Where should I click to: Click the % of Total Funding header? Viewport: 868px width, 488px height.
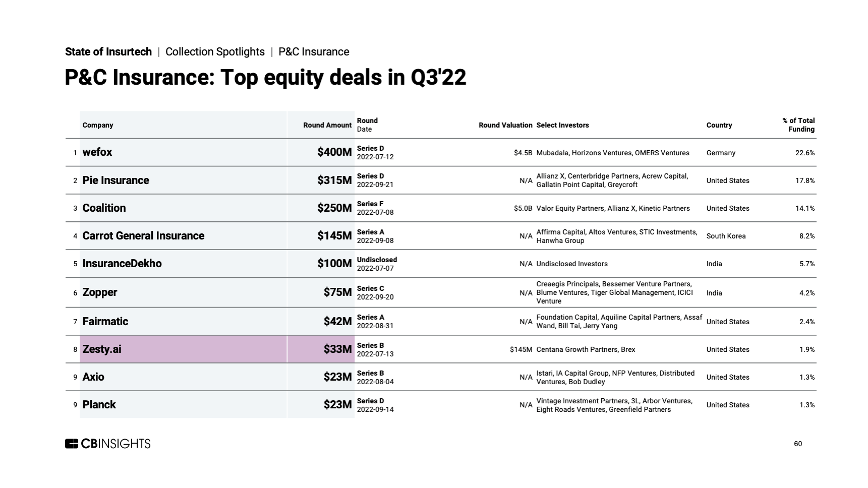point(798,125)
